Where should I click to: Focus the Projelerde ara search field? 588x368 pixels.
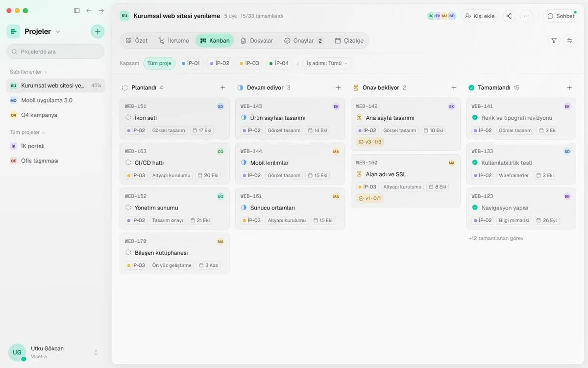pos(55,52)
